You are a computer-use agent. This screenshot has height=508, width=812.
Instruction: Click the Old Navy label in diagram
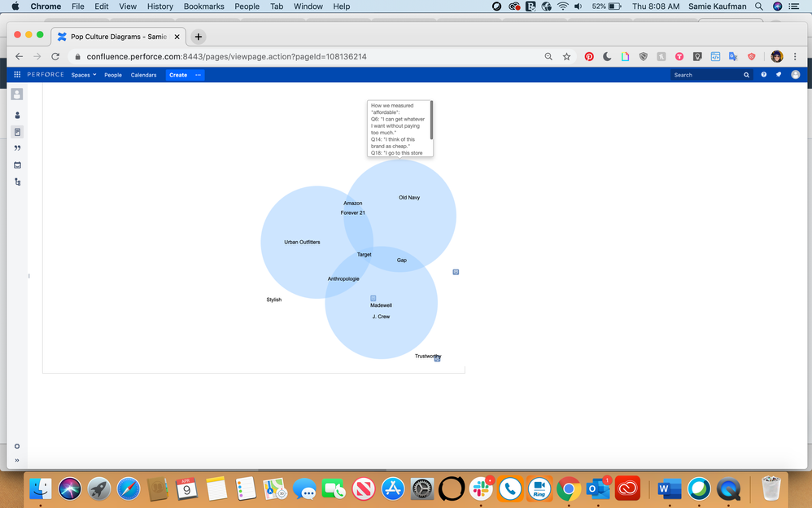coord(409,198)
